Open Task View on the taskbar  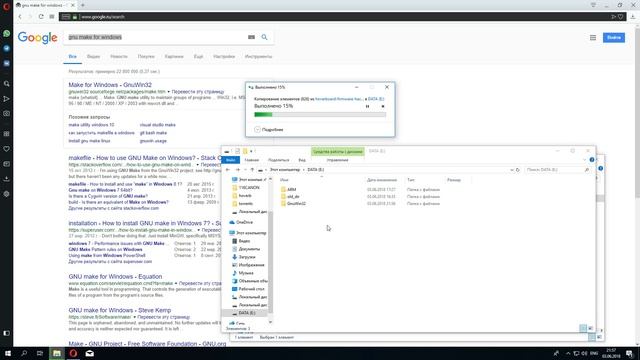[x=40, y=353]
